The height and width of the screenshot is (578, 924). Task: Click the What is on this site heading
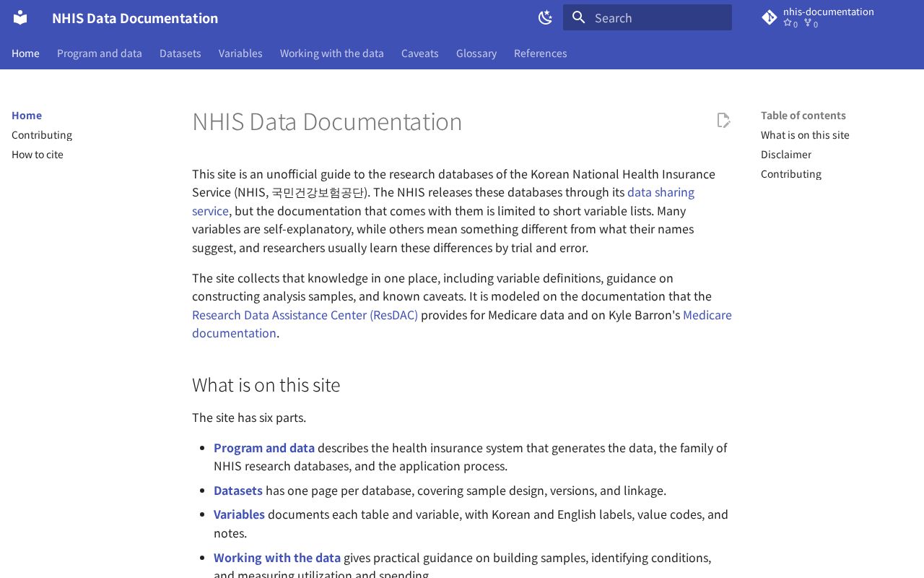pos(266,384)
